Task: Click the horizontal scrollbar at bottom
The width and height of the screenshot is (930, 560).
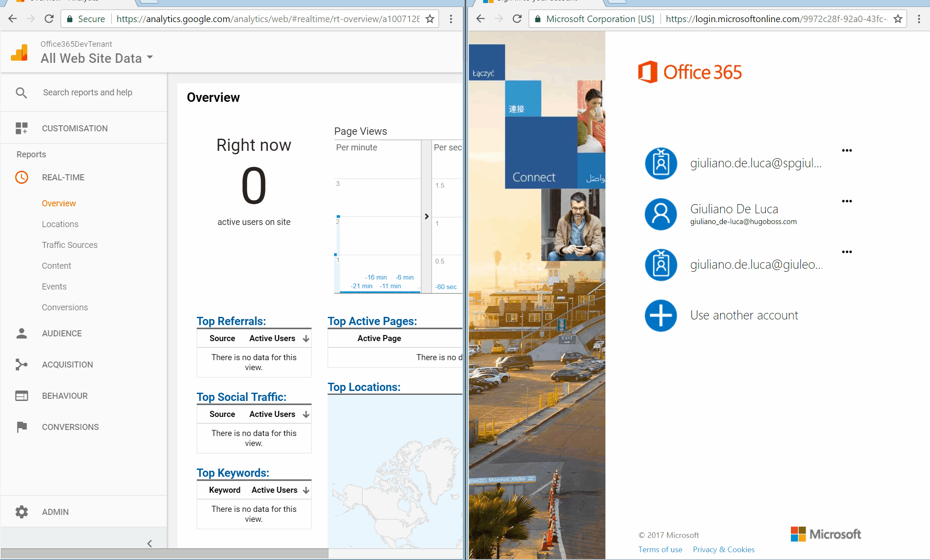Action: (165, 553)
